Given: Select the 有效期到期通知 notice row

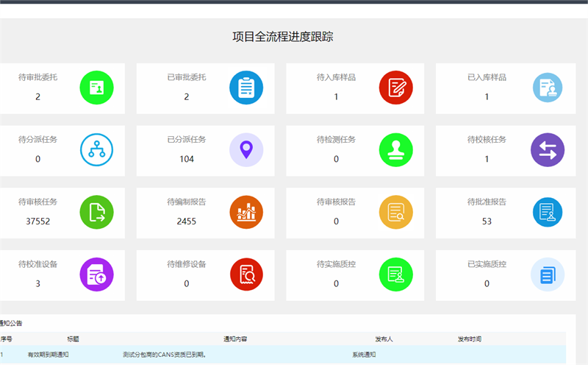Looking at the screenshot, I should 49,355.
